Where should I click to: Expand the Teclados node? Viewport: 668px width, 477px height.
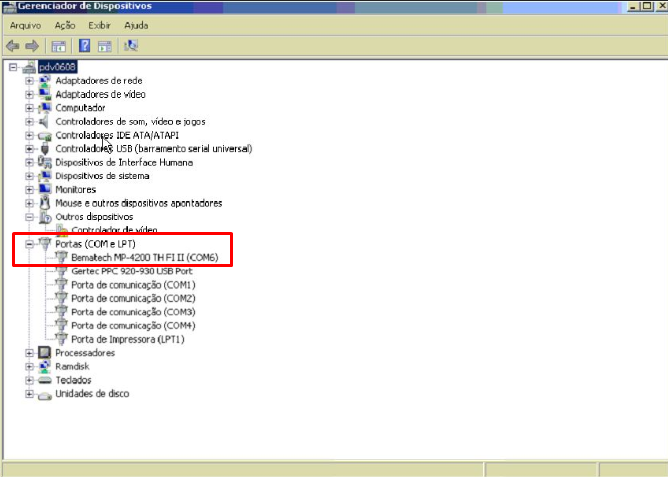coord(29,380)
